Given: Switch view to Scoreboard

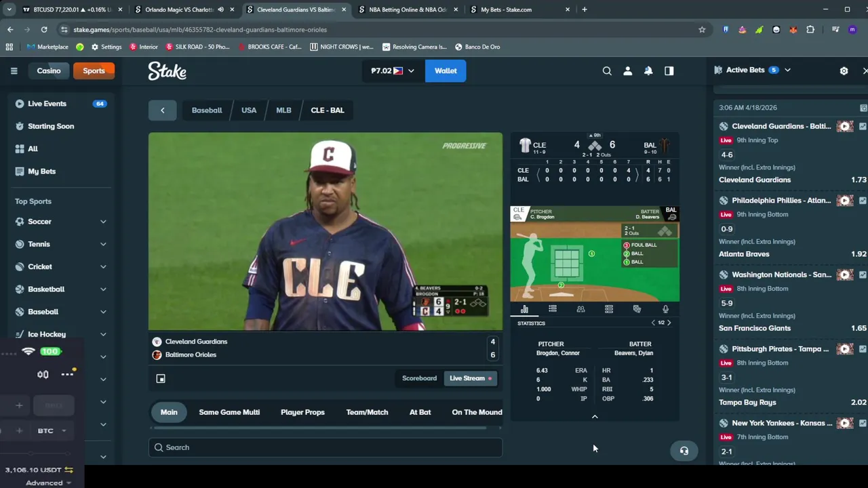Looking at the screenshot, I should pos(419,378).
